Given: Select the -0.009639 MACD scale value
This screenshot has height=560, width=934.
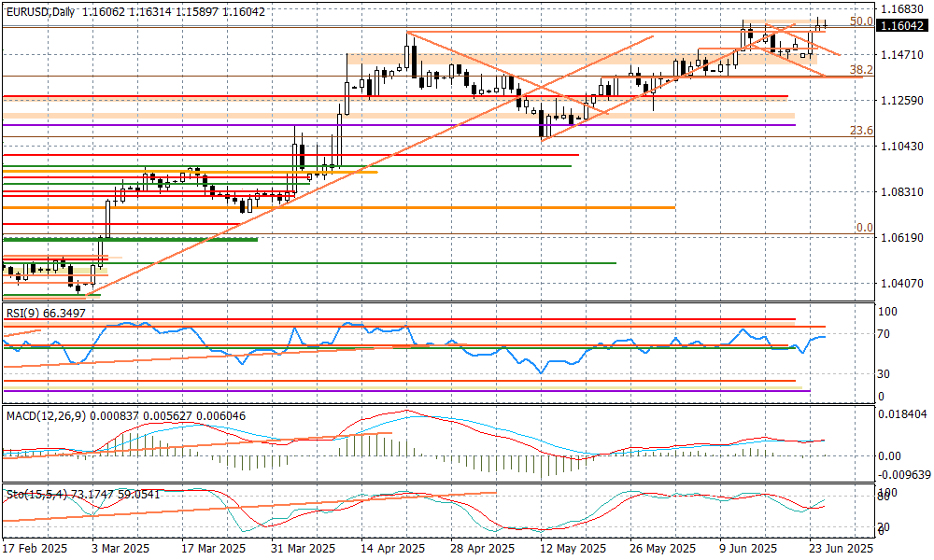Looking at the screenshot, I should (904, 475).
